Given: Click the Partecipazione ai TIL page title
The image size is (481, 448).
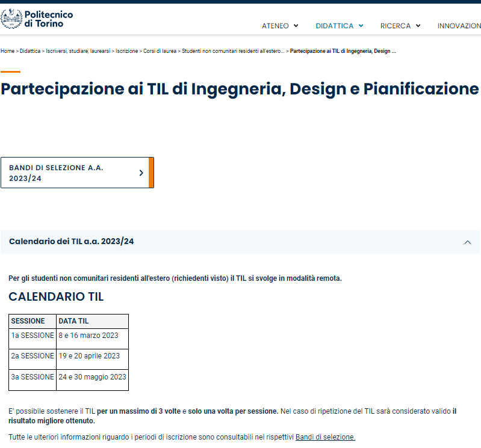Looking at the screenshot, I should click(240, 89).
